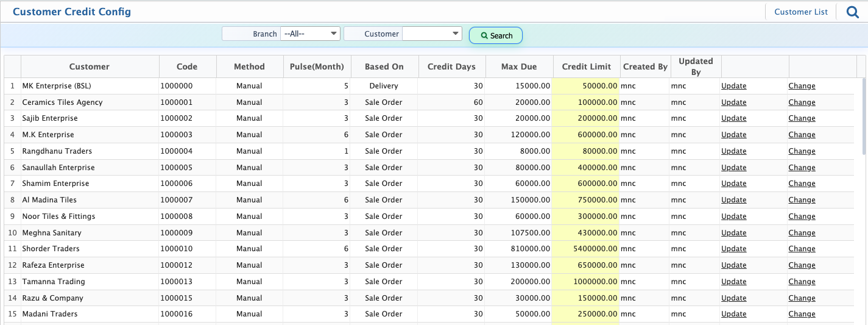
Task: Click Change for M.K Enterprise row
Action: [802, 135]
